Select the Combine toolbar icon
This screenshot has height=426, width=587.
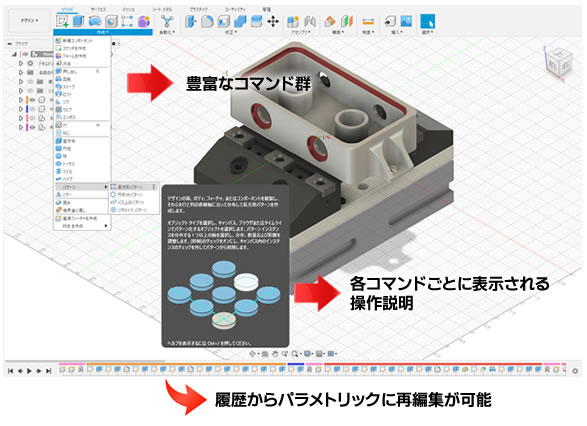[240, 21]
